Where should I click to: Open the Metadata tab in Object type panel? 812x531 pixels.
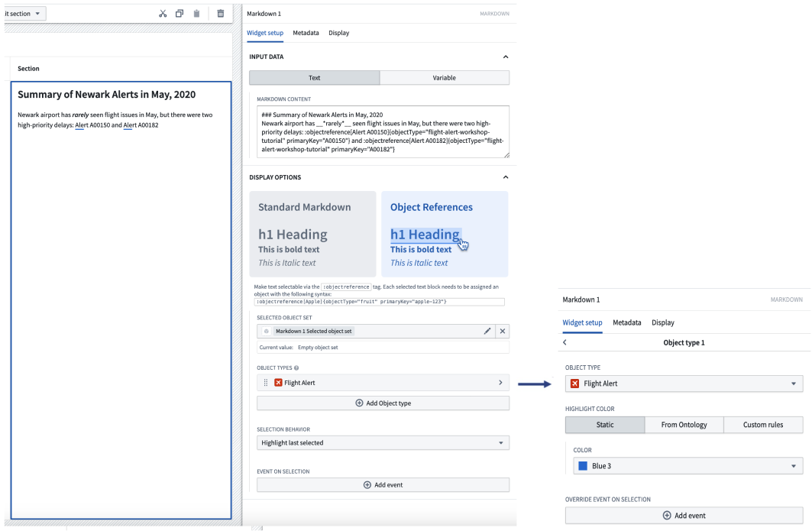click(x=626, y=322)
